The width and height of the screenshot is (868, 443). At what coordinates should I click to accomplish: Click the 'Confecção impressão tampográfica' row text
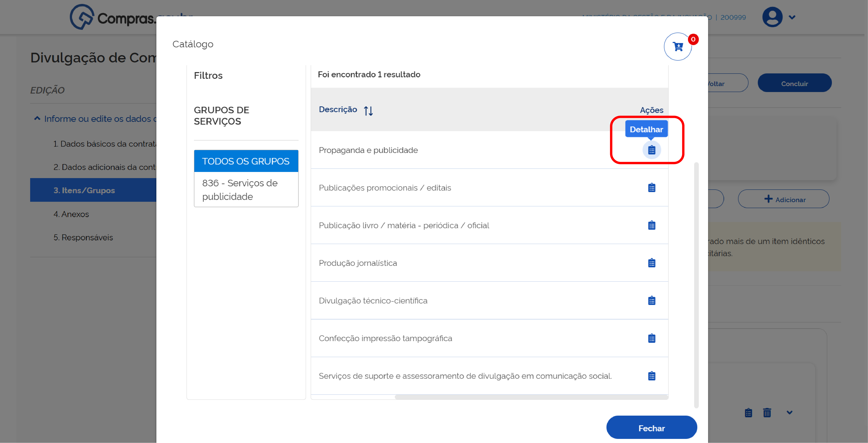click(x=386, y=338)
